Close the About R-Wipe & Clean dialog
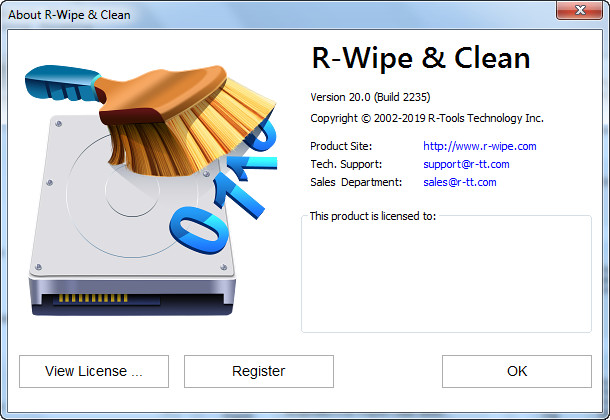 pos(579,13)
